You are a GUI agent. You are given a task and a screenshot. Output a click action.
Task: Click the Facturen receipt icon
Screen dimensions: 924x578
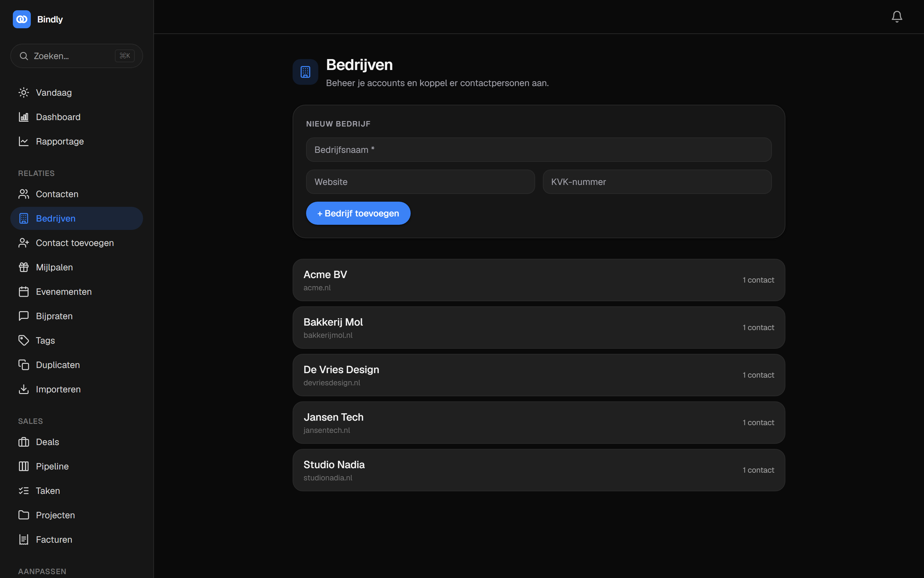24,539
